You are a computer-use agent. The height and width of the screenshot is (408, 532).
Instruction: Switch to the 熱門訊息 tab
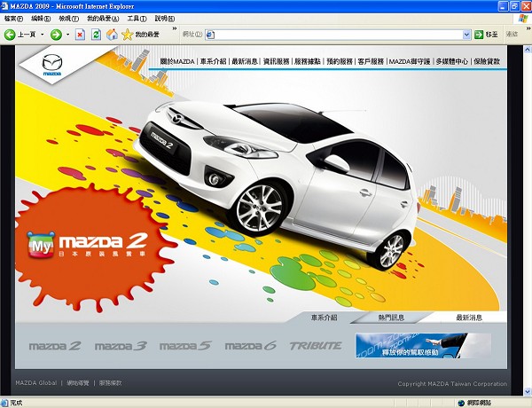click(391, 317)
